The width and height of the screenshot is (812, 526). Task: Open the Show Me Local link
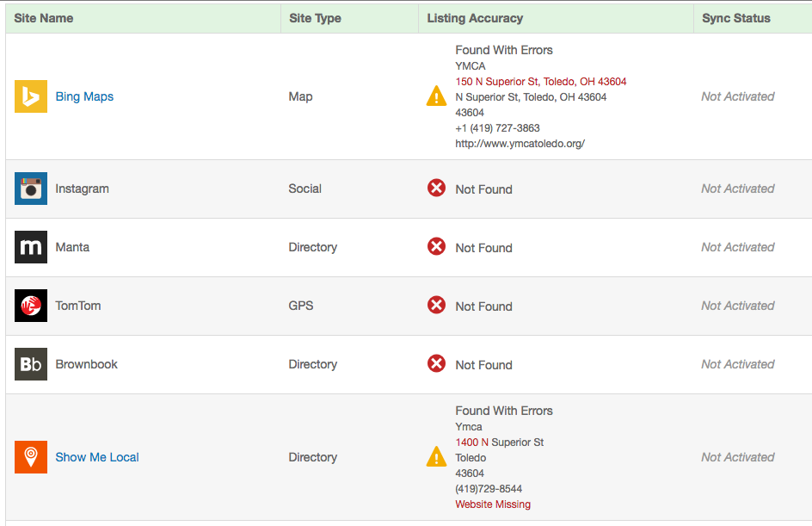tap(97, 457)
